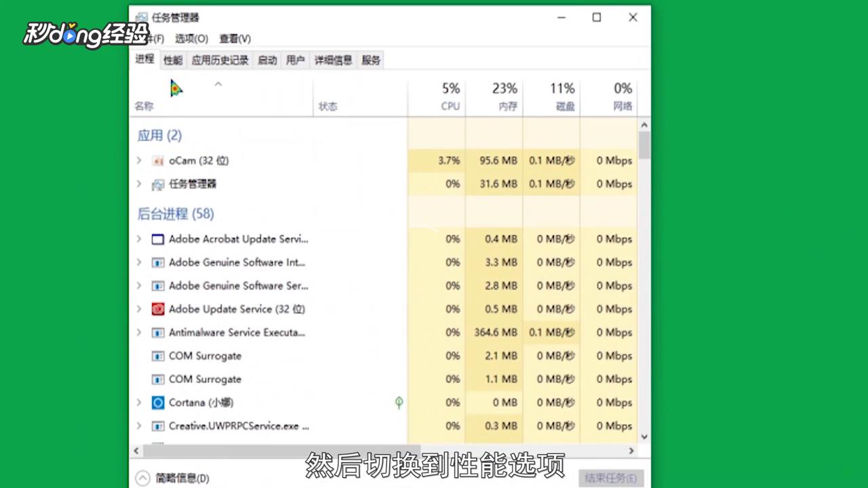The image size is (868, 488).
Task: Sort by the 状态 column header
Action: pos(361,98)
